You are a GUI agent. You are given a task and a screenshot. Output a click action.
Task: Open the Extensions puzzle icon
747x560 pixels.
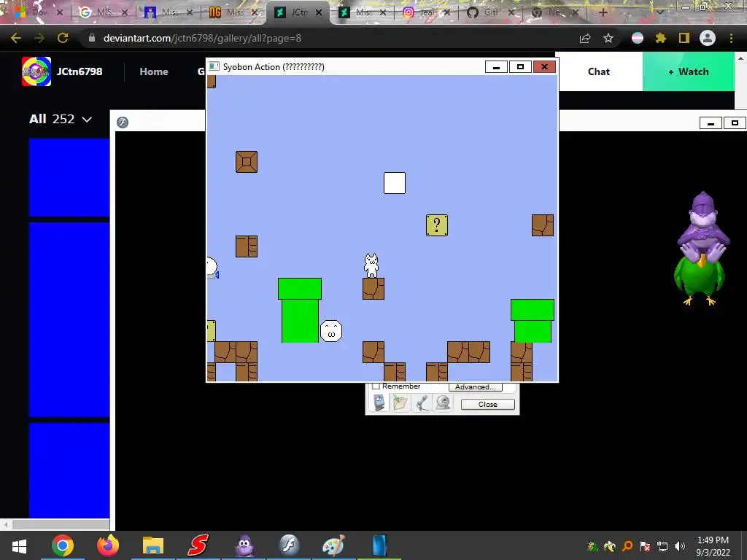click(x=660, y=38)
